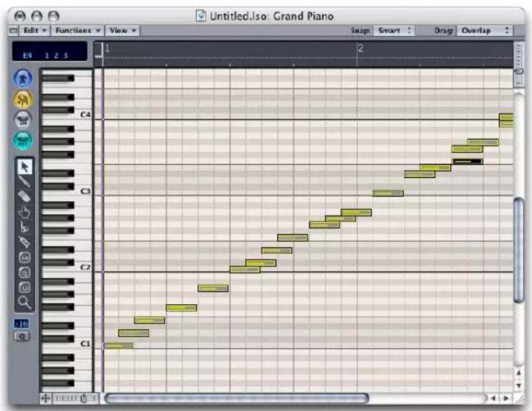This screenshot has width=532, height=411.
Task: Select the Mute (M) tool
Action: pyautogui.click(x=25, y=258)
